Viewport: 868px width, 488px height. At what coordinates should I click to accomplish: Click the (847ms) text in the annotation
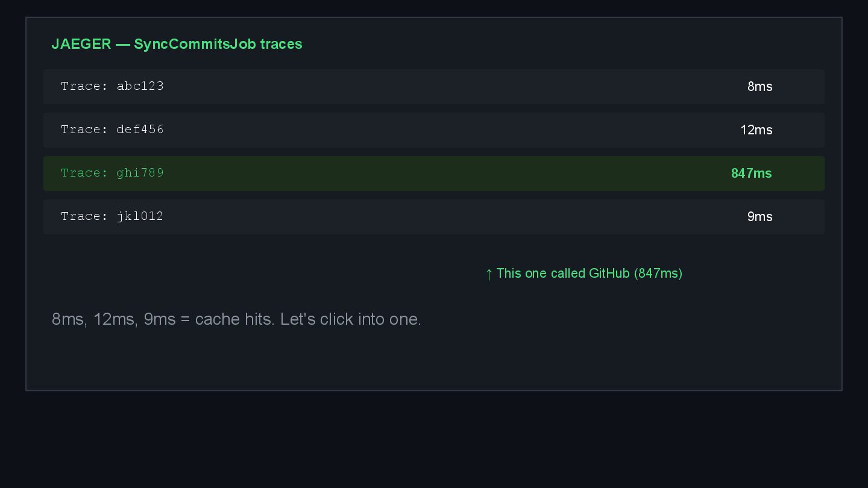pos(658,274)
